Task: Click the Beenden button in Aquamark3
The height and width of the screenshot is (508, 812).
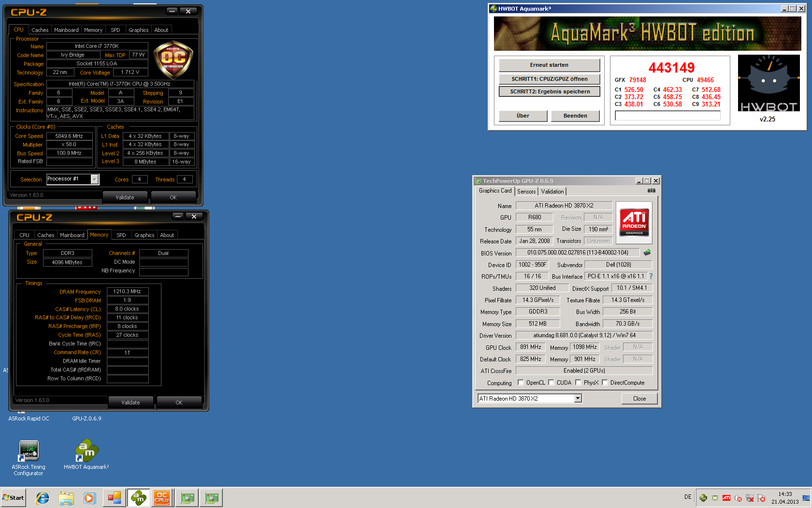Action: (575, 116)
